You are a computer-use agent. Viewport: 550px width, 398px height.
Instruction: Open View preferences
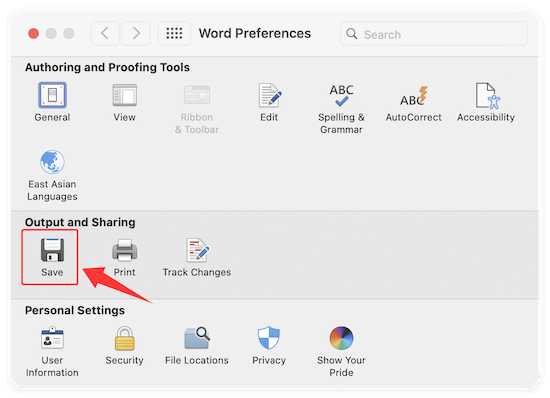pyautogui.click(x=125, y=102)
